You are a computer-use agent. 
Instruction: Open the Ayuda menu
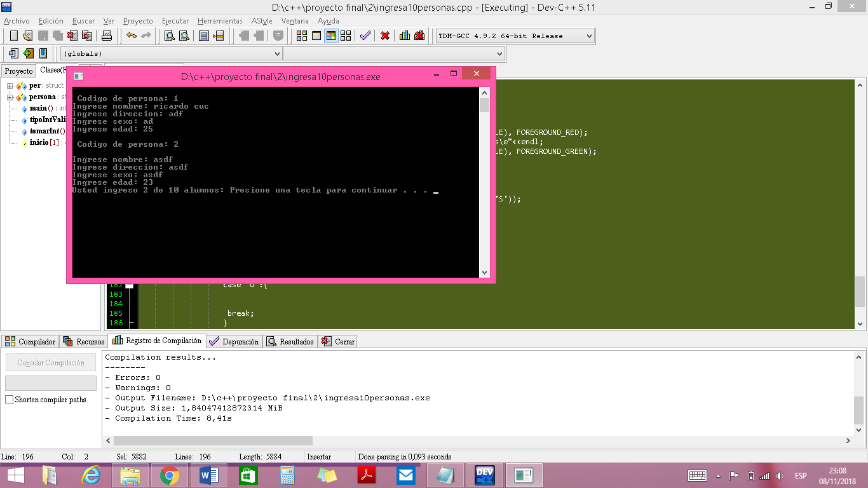[x=329, y=21]
